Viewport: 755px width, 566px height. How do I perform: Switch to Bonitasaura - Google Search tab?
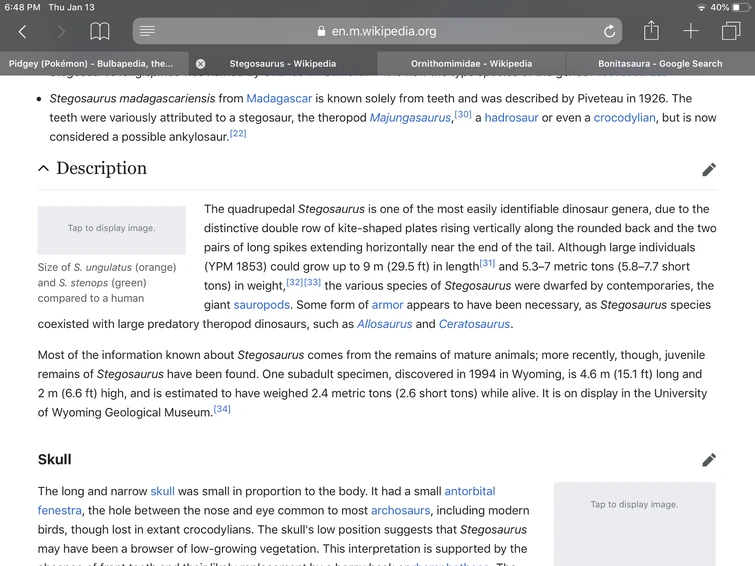[x=660, y=64]
